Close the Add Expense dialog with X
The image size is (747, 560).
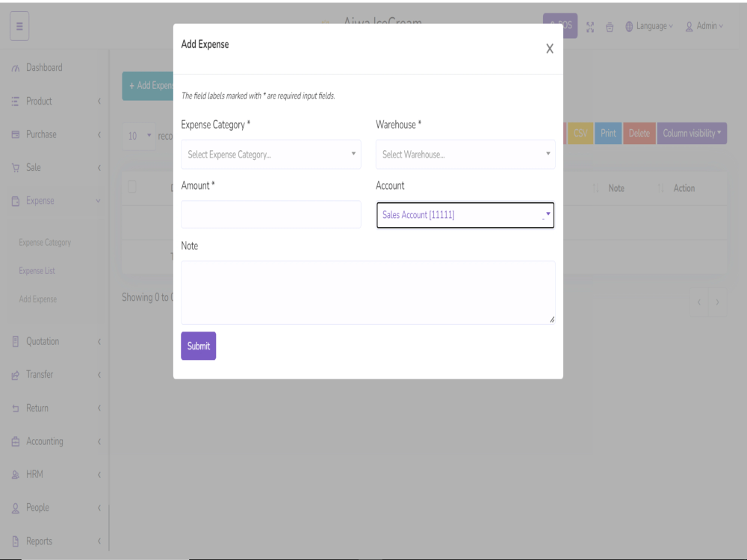point(549,49)
